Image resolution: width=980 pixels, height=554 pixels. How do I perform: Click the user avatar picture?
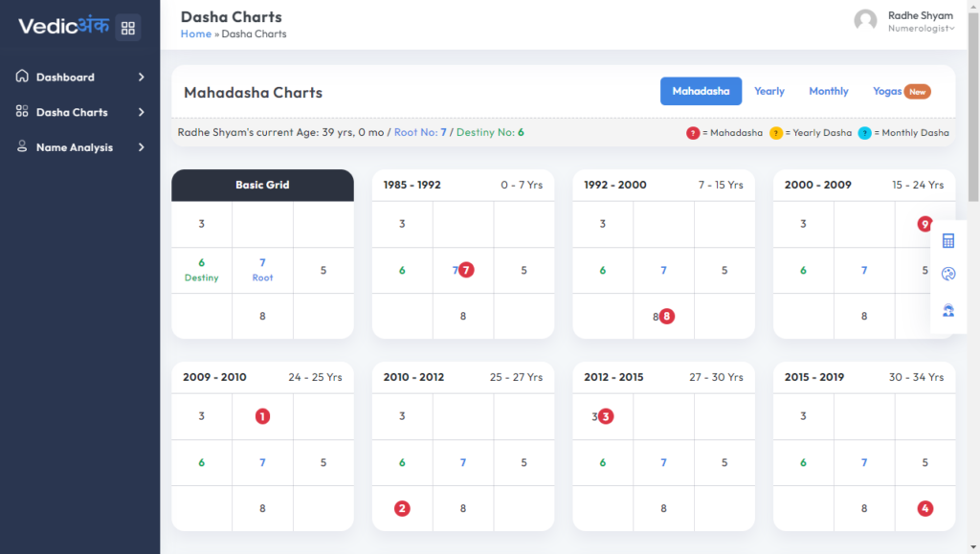pyautogui.click(x=866, y=21)
